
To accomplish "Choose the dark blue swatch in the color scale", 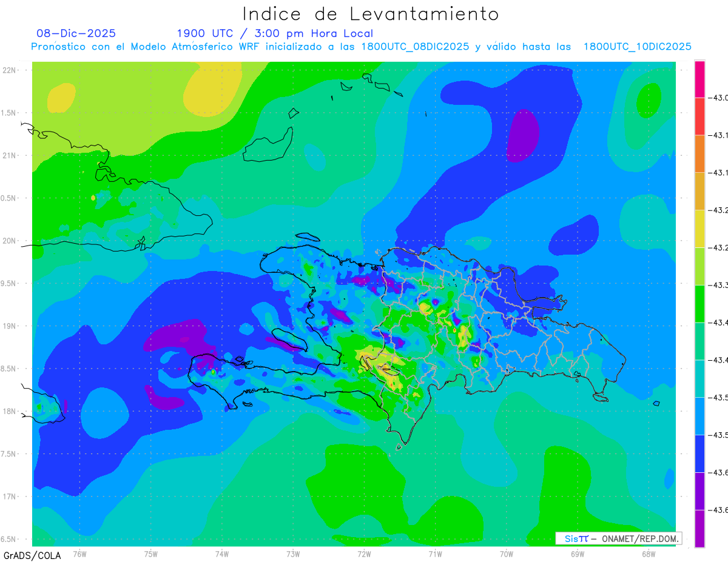I will [x=699, y=454].
